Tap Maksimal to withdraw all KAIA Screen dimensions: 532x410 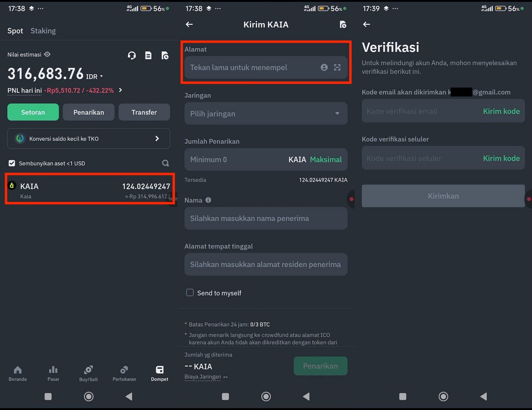click(x=326, y=159)
